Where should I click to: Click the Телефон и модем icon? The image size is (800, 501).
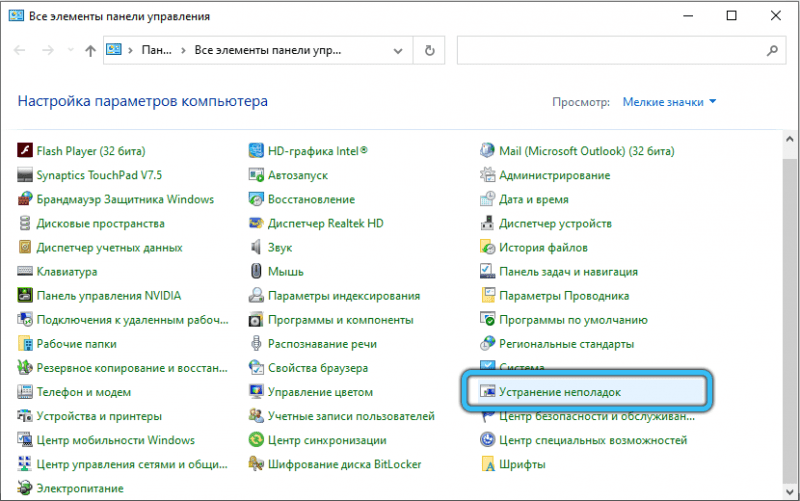coord(24,392)
